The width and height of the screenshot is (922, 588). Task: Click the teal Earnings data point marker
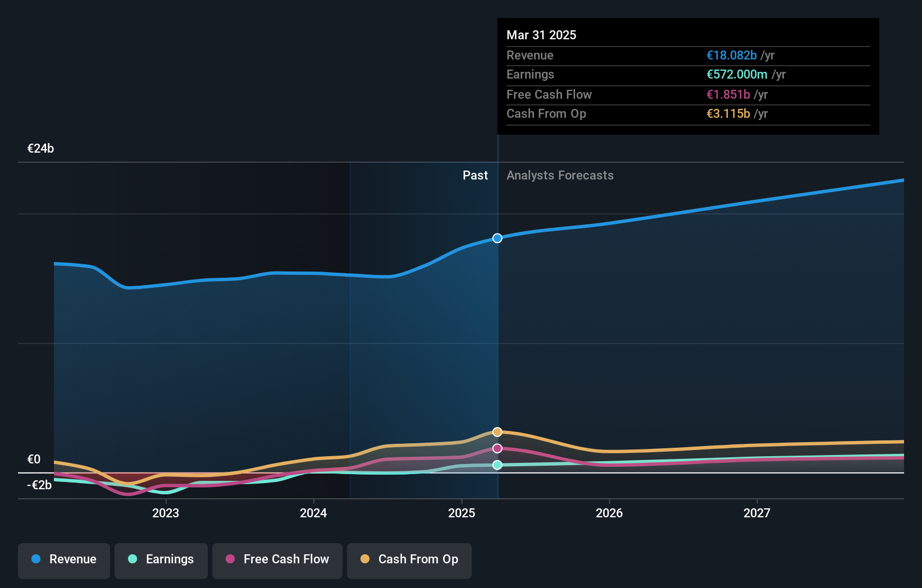(x=497, y=465)
